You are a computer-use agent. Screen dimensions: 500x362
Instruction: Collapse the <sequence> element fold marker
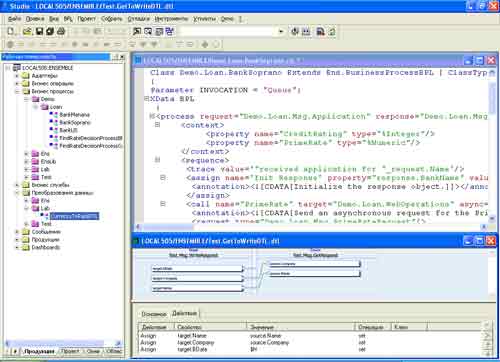coord(157,160)
